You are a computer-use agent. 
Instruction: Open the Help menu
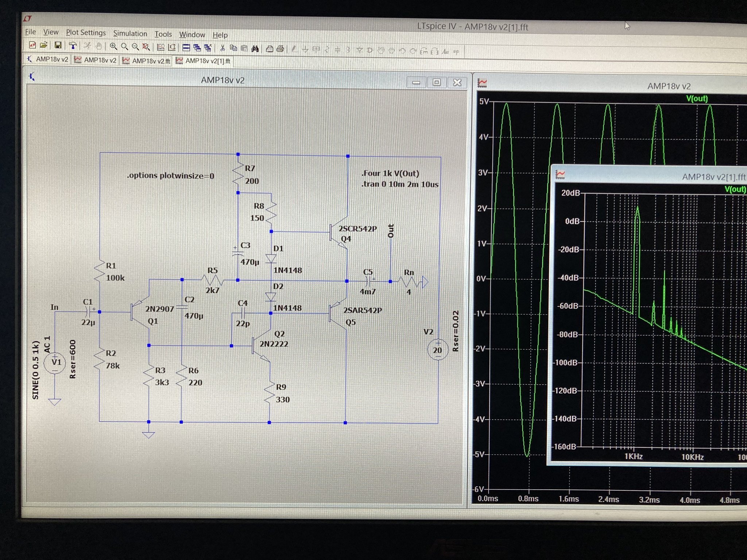click(x=220, y=35)
